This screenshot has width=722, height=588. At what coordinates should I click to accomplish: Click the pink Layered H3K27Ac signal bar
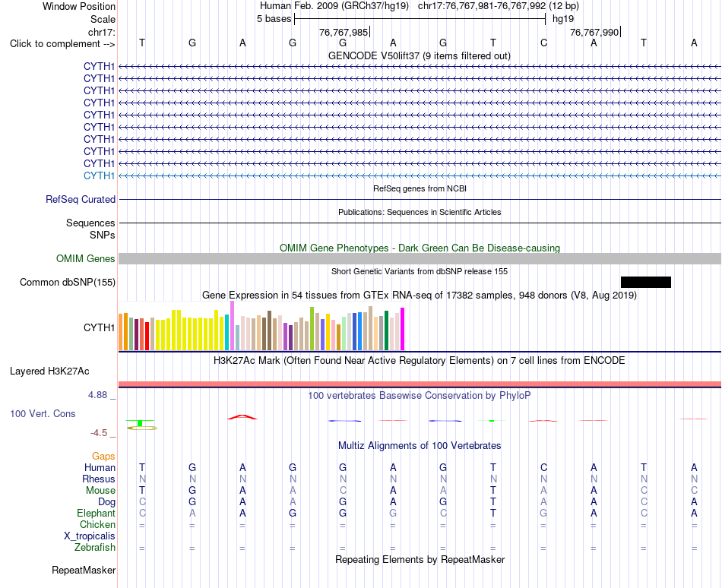pos(420,384)
